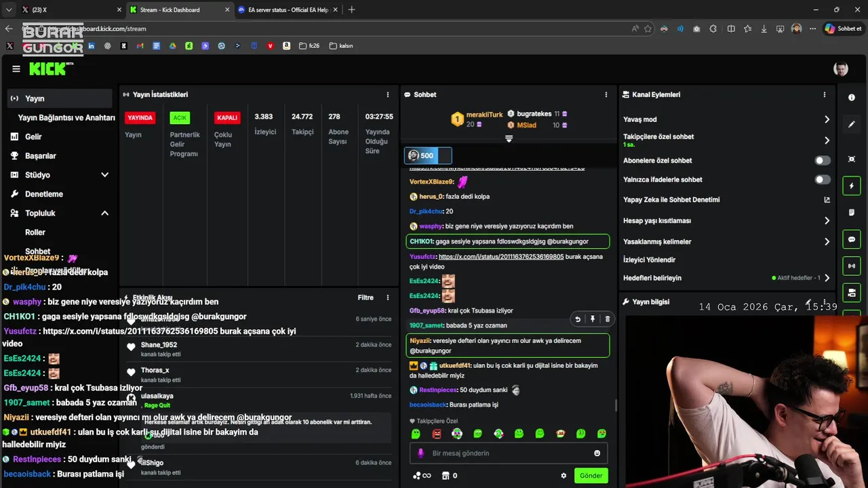The height and width of the screenshot is (488, 868).
Task: Open Yayın İstatistikleri three-dot options
Action: 388,95
